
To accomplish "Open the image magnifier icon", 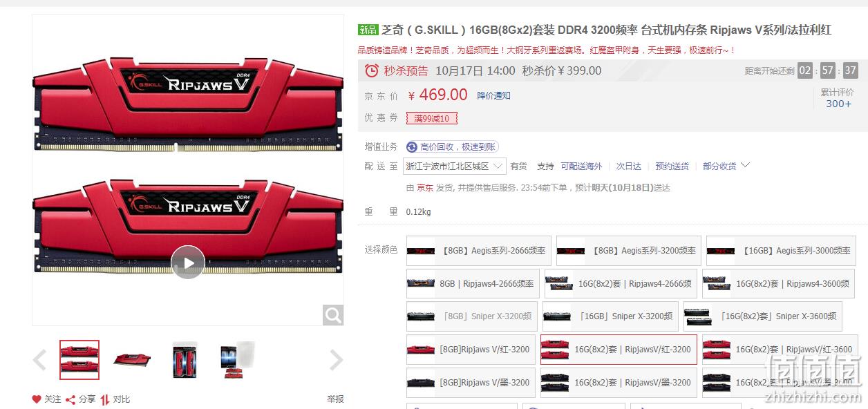I will point(333,315).
